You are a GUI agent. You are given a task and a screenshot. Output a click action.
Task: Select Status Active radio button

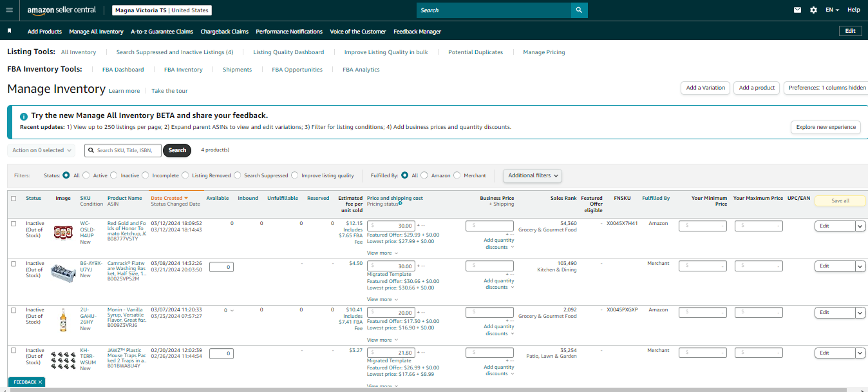[x=86, y=175]
